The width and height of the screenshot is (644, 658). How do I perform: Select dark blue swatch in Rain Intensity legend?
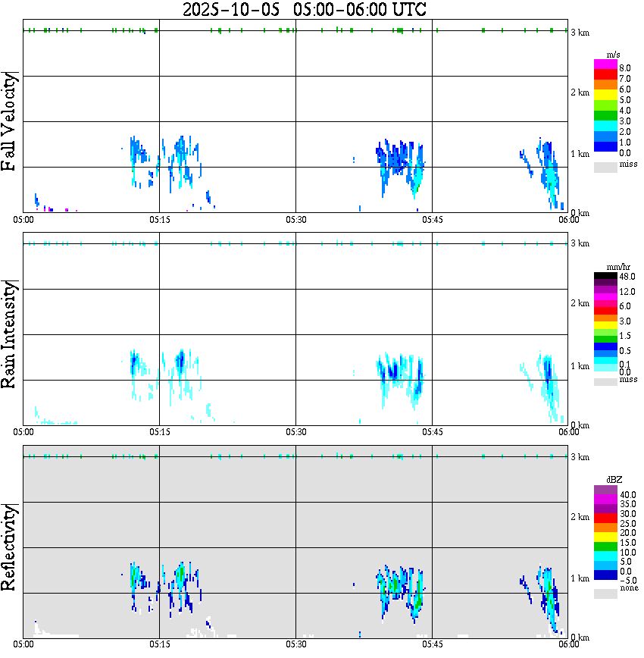pyautogui.click(x=605, y=346)
